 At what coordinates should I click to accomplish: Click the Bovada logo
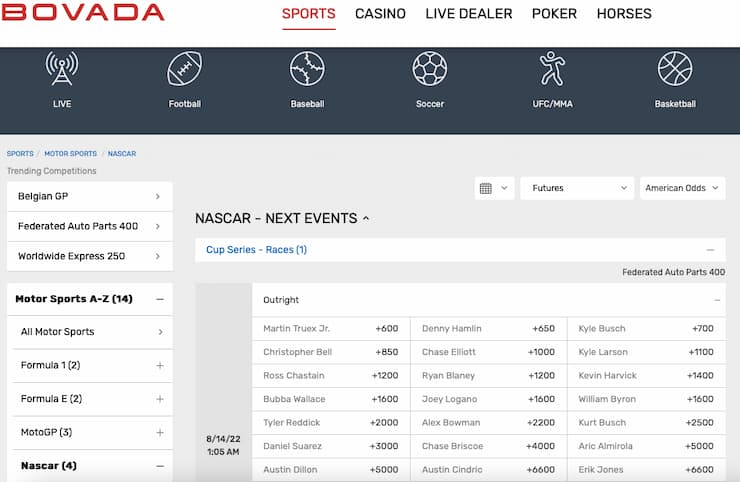point(83,13)
